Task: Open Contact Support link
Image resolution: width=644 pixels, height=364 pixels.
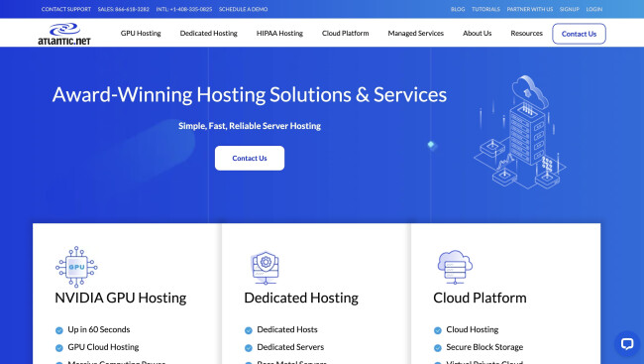Action: (x=66, y=9)
